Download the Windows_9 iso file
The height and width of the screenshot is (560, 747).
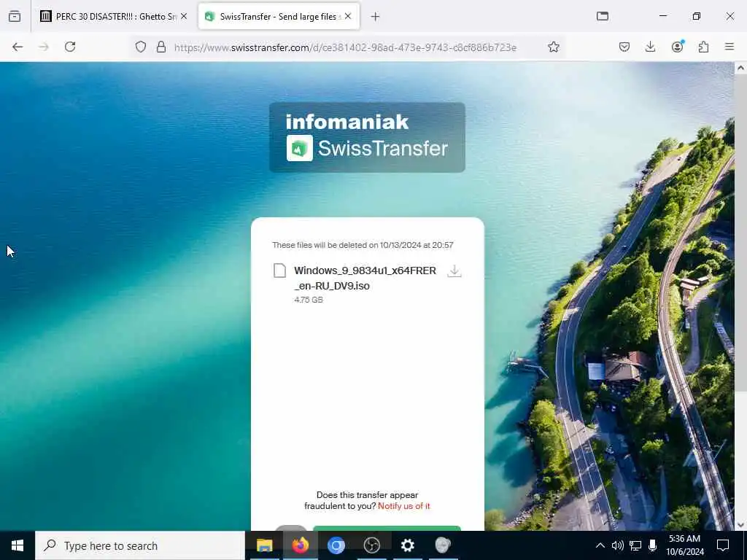pos(454,271)
